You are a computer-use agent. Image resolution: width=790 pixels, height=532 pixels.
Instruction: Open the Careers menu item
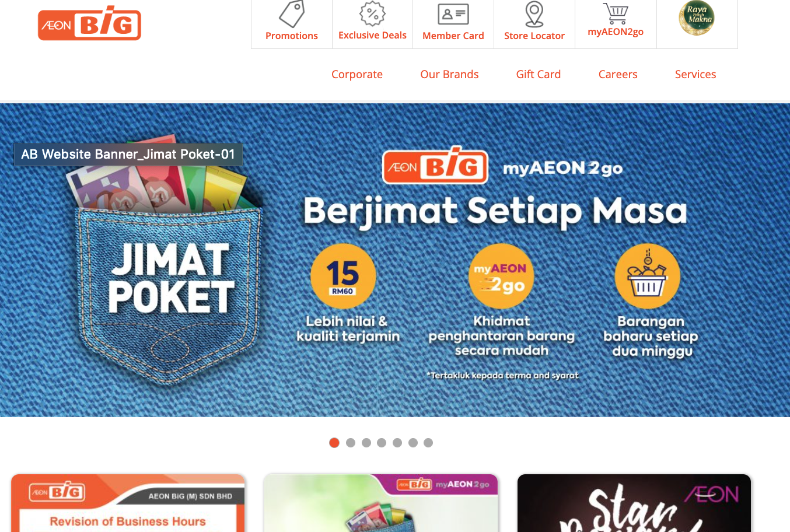pos(618,74)
